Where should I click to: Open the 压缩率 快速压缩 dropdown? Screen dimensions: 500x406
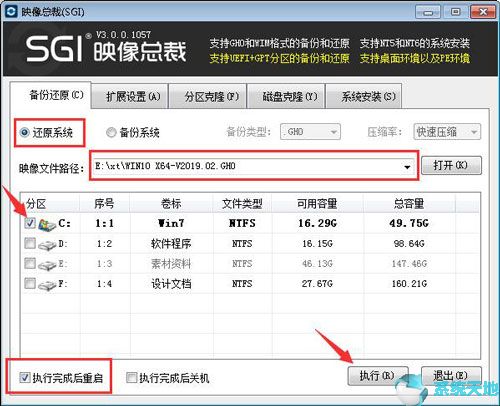click(x=447, y=132)
